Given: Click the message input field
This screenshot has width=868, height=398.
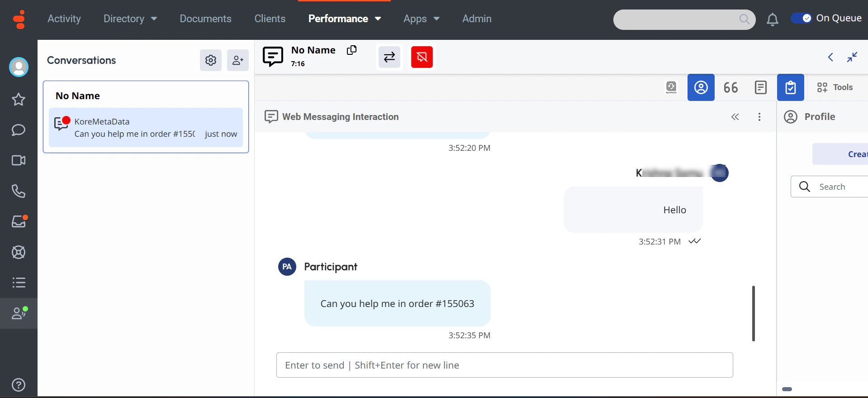Looking at the screenshot, I should pyautogui.click(x=504, y=365).
